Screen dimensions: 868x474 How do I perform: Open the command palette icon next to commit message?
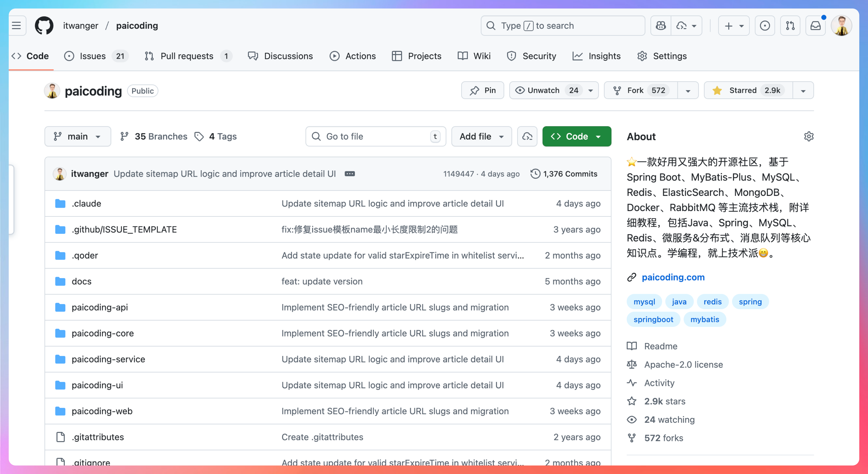coord(349,174)
